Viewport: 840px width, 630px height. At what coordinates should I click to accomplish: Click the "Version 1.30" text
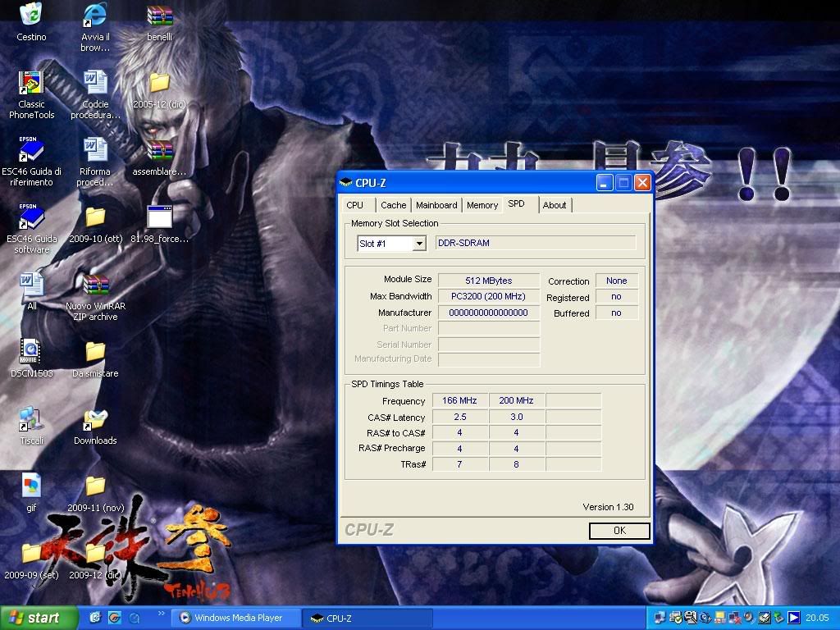tap(608, 507)
